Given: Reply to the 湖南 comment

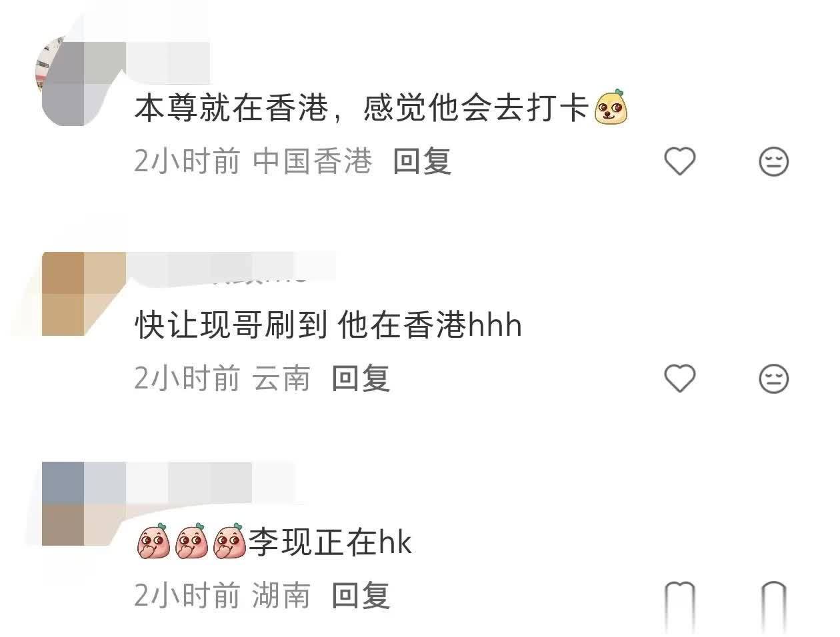Looking at the screenshot, I should pyautogui.click(x=361, y=595).
